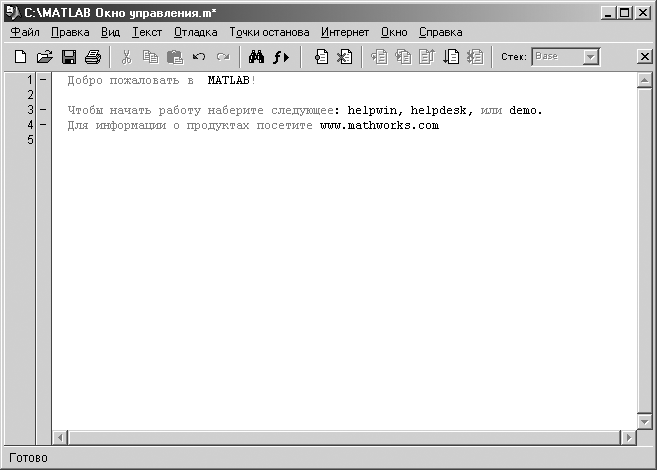657x470 pixels.
Task: Copy selection using the copy icon
Action: tap(150, 57)
